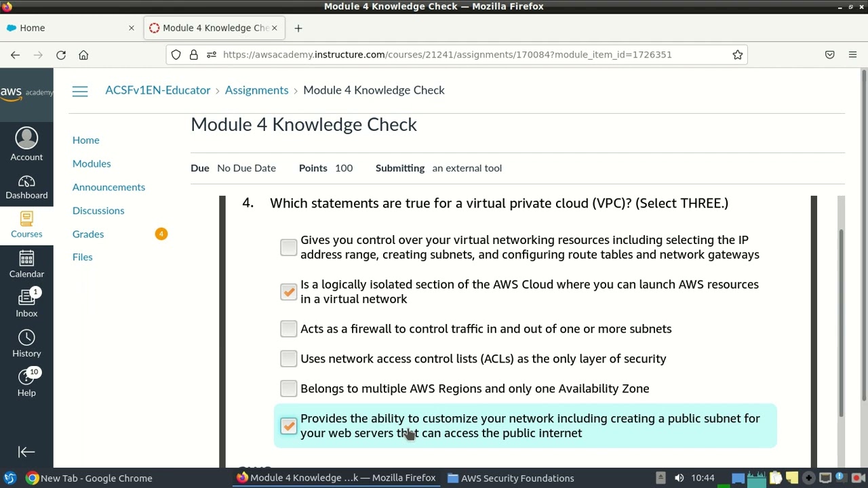Click the Grades badge showing 4

pos(161,234)
